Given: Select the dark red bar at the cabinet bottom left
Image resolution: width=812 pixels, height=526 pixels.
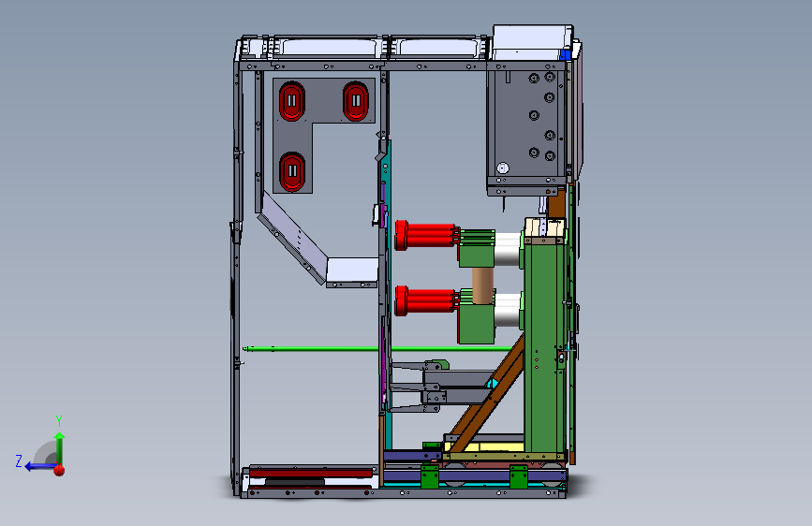Looking at the screenshot, I should (311, 473).
